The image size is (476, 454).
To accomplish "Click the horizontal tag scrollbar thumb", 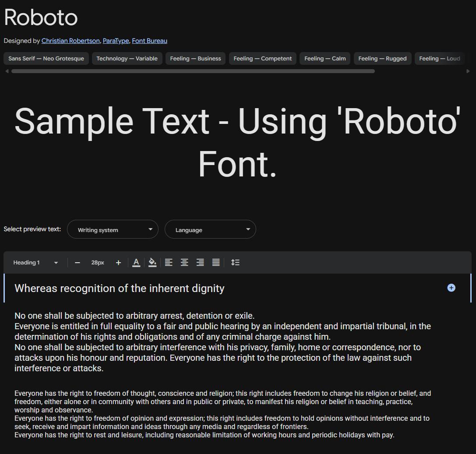I will click(x=193, y=71).
